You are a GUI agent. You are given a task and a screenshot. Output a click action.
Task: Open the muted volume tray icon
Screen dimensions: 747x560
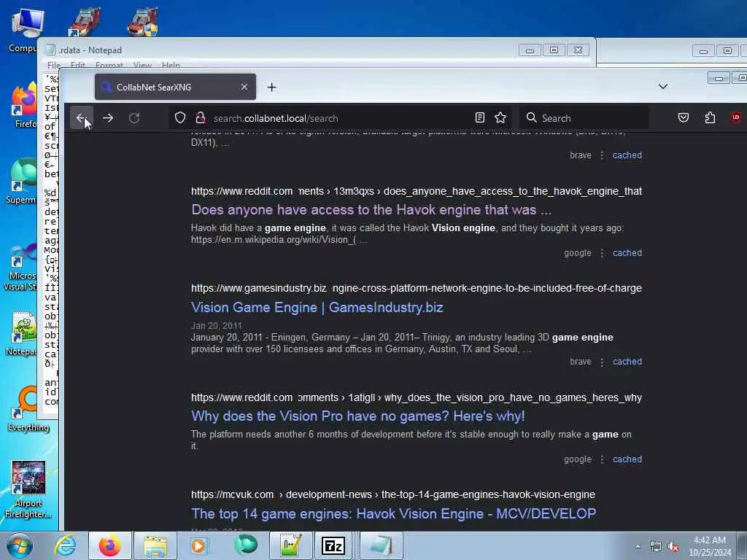click(673, 547)
